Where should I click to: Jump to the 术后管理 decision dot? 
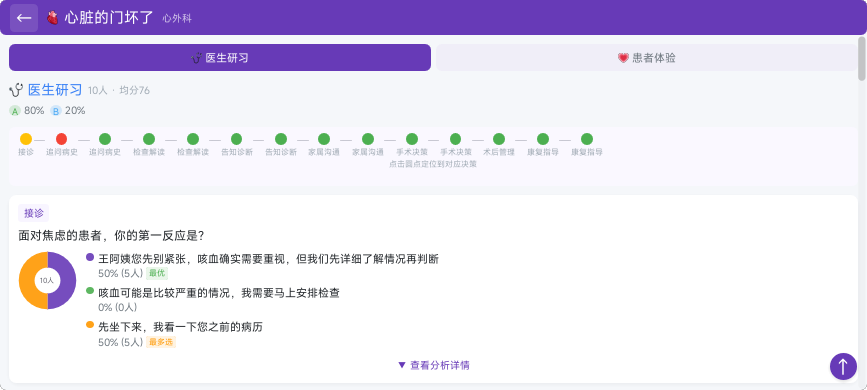[x=499, y=139]
